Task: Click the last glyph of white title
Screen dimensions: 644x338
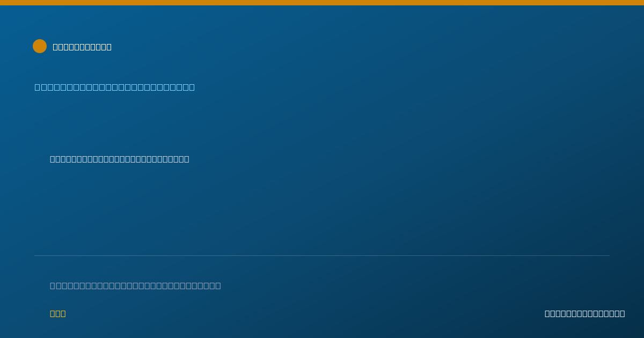Action: point(109,47)
